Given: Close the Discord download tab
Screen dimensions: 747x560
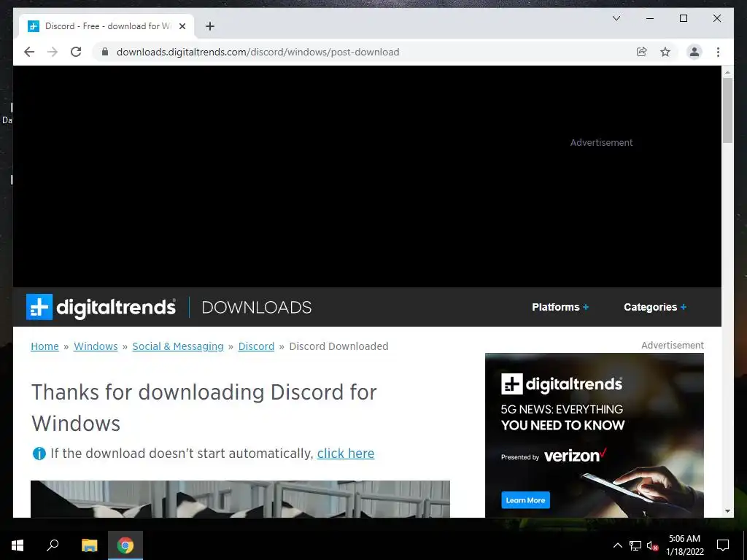Looking at the screenshot, I should [182, 27].
